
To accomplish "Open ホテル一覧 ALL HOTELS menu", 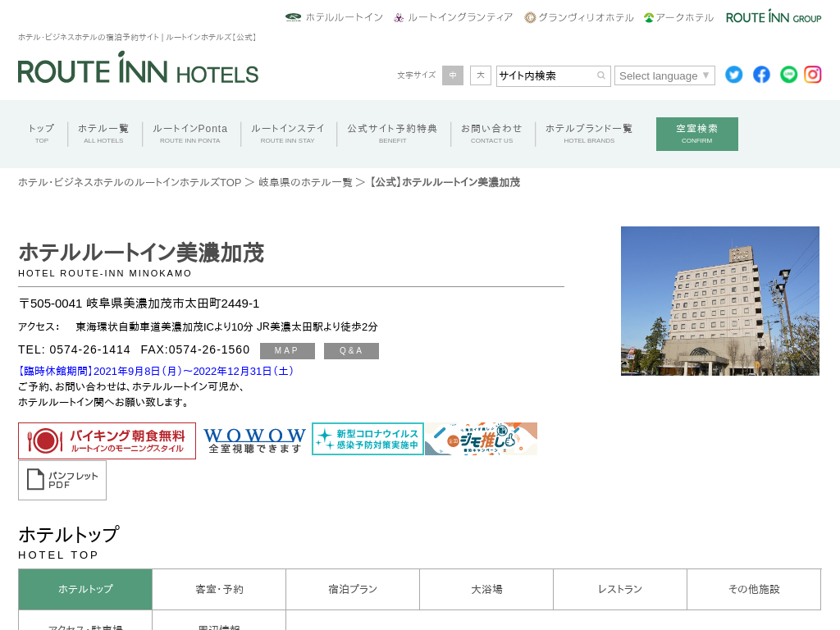I will tap(103, 134).
